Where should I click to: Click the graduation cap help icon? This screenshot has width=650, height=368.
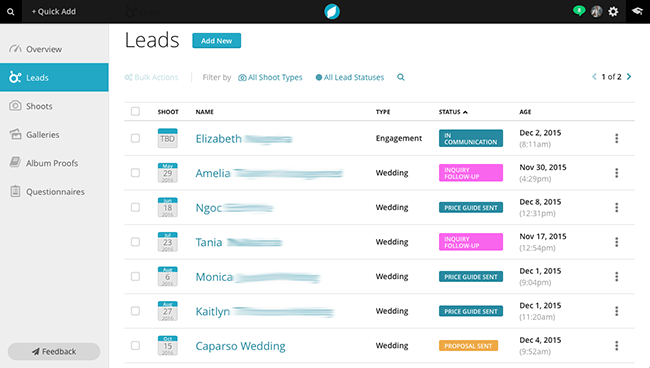click(x=637, y=11)
